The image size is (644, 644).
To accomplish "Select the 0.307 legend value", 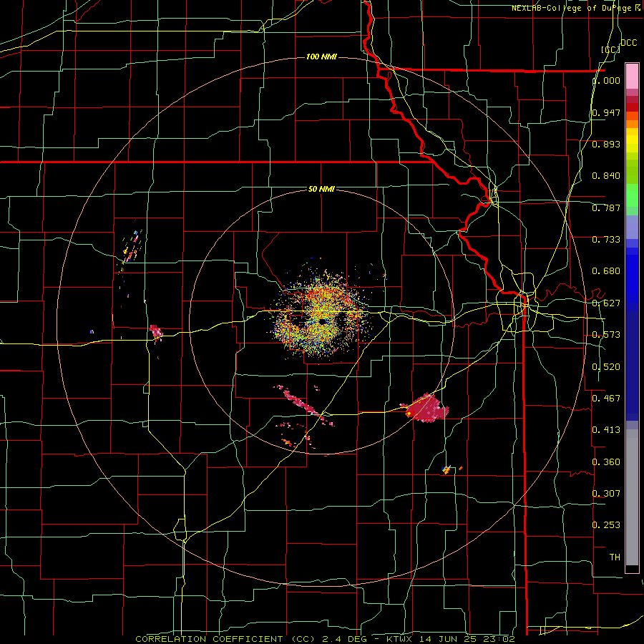I will (x=606, y=493).
